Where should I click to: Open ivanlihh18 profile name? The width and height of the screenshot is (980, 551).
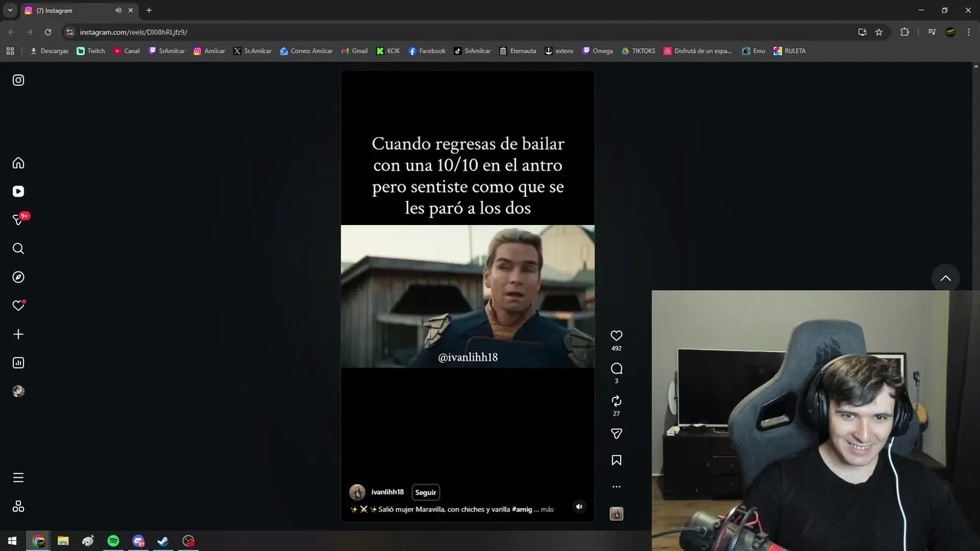click(387, 492)
